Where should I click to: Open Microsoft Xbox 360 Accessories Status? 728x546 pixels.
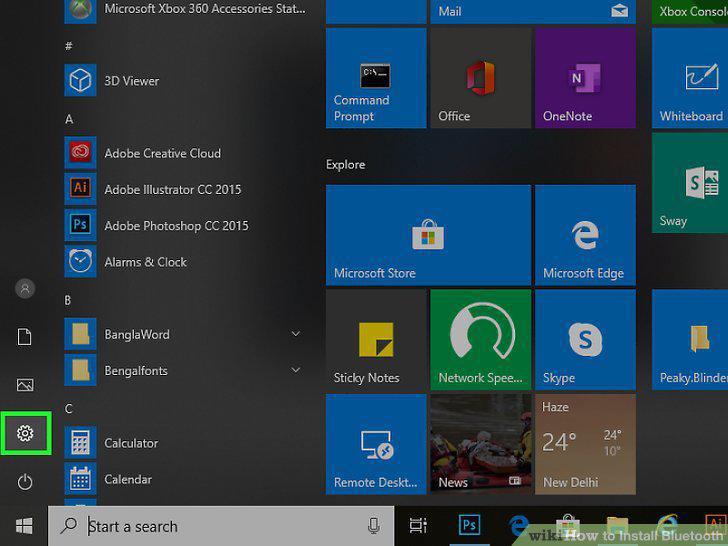(186, 9)
